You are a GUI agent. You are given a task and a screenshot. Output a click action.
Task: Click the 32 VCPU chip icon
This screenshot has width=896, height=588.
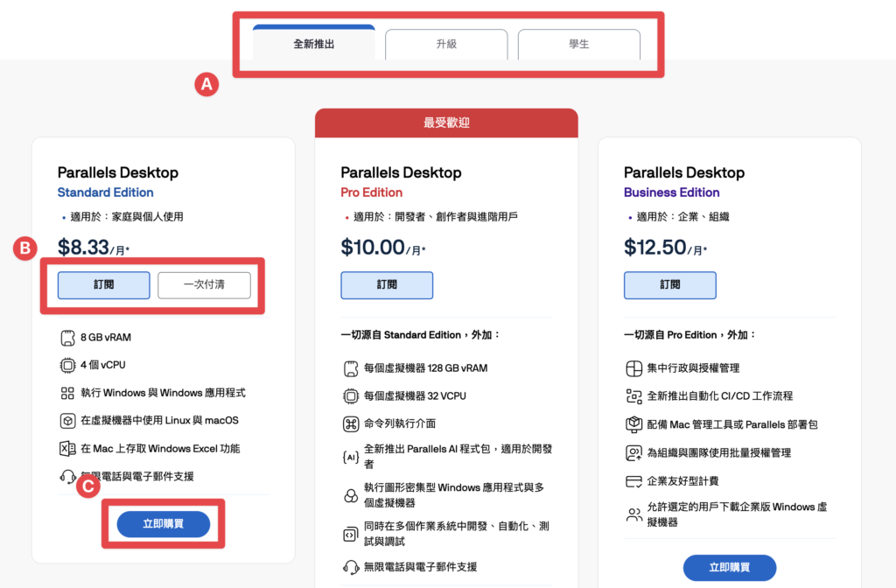coord(351,396)
